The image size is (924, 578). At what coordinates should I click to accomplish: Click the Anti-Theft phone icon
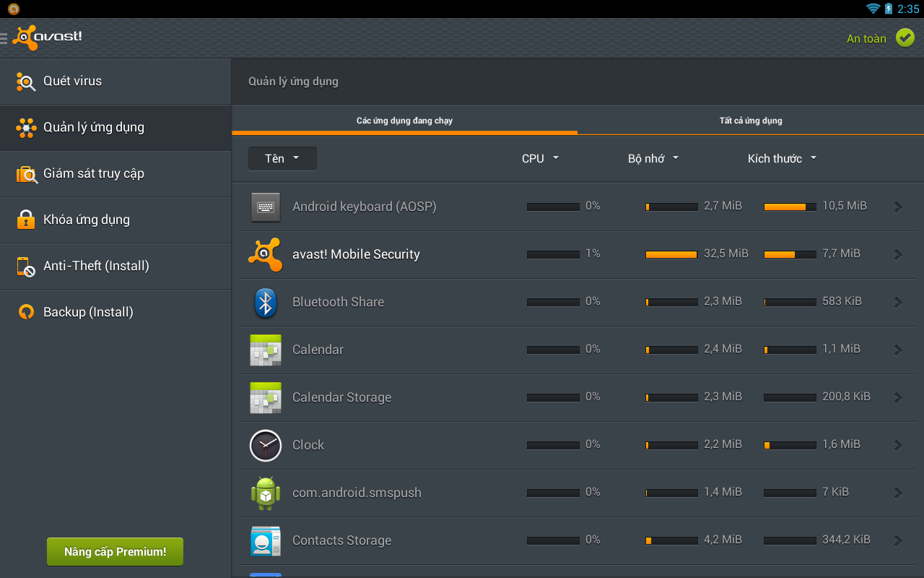26,267
